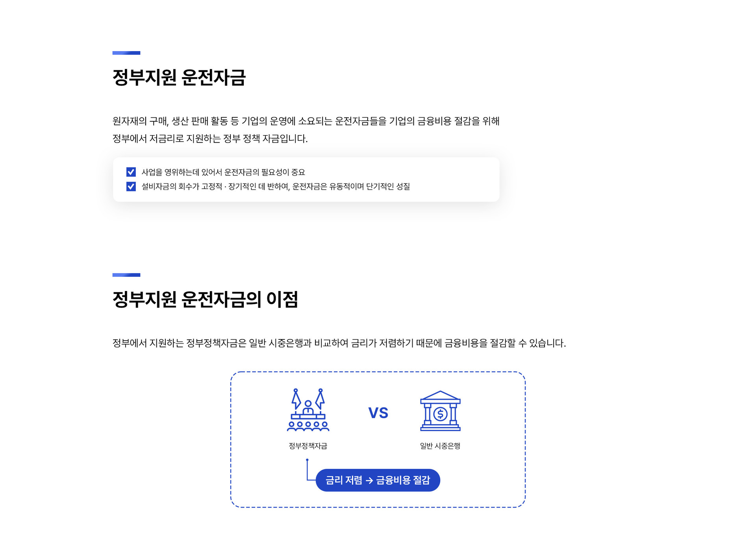Click the paragraph starting 정부에서 지원하는 정부정책자금은
This screenshot has width=756, height=543.
pos(339,343)
